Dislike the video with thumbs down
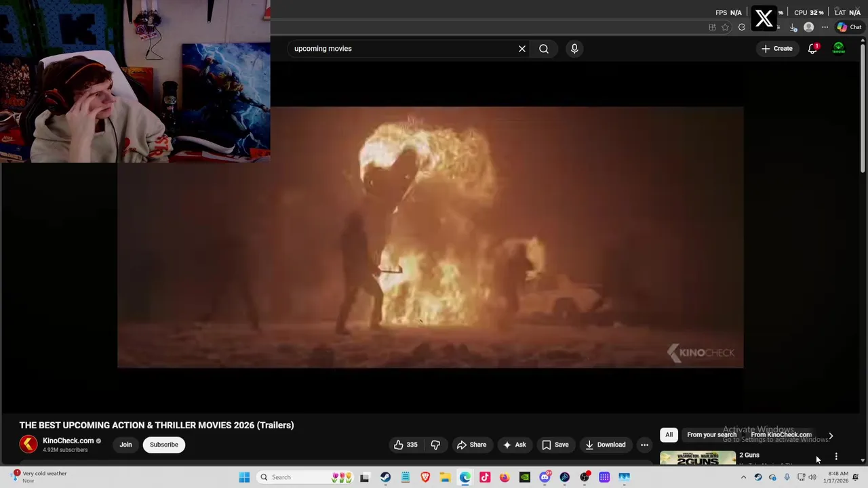Viewport: 868px width, 488px height. click(x=435, y=445)
